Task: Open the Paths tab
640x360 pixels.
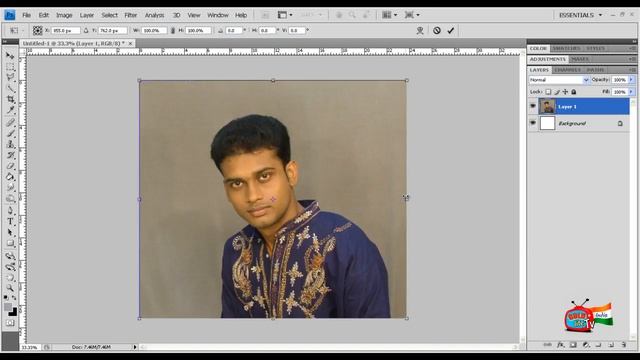Action: coord(595,70)
